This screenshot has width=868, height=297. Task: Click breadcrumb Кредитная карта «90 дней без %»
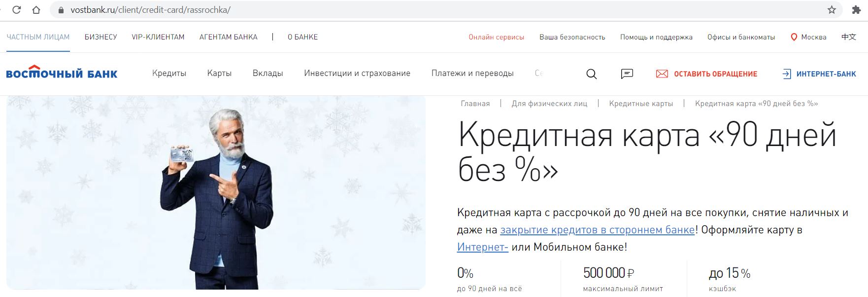coord(757,104)
